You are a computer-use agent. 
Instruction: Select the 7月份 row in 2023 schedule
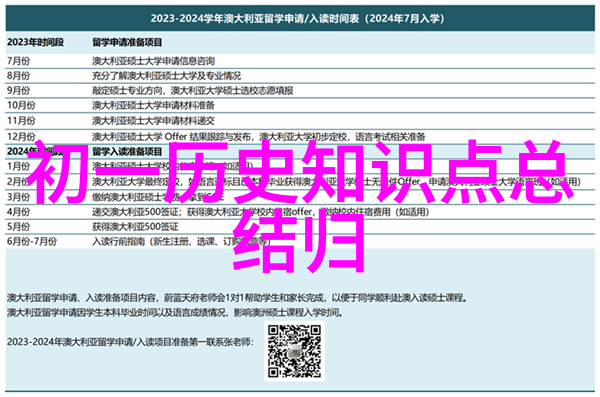300,61
